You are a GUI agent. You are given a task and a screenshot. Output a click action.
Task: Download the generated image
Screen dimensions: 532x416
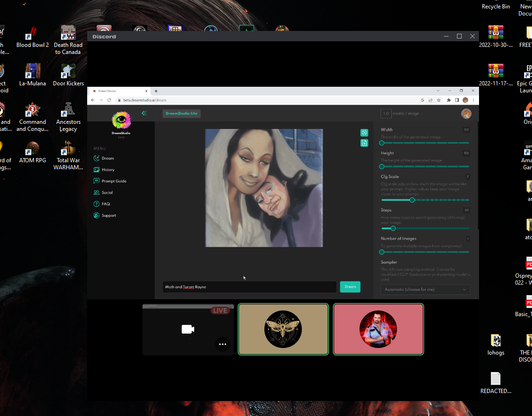coord(364,143)
